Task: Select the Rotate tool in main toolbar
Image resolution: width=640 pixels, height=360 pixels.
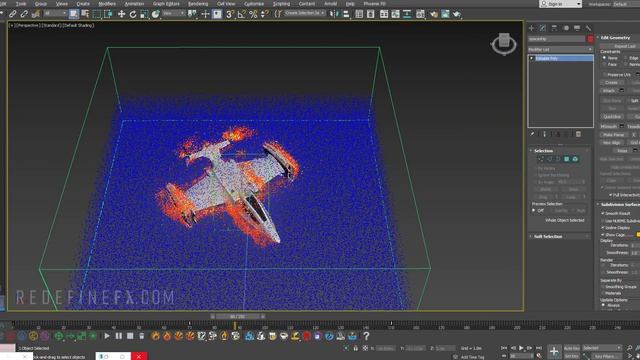Action: [133, 14]
